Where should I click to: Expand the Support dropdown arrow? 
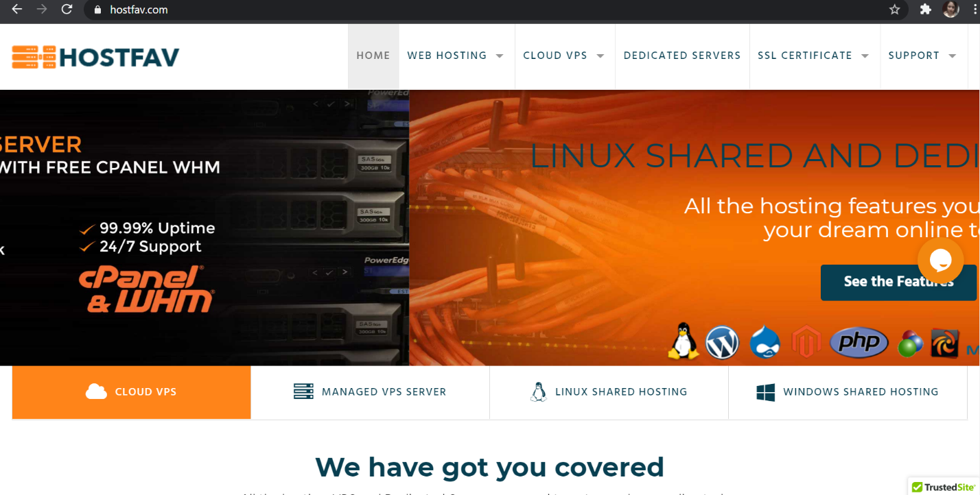(953, 56)
